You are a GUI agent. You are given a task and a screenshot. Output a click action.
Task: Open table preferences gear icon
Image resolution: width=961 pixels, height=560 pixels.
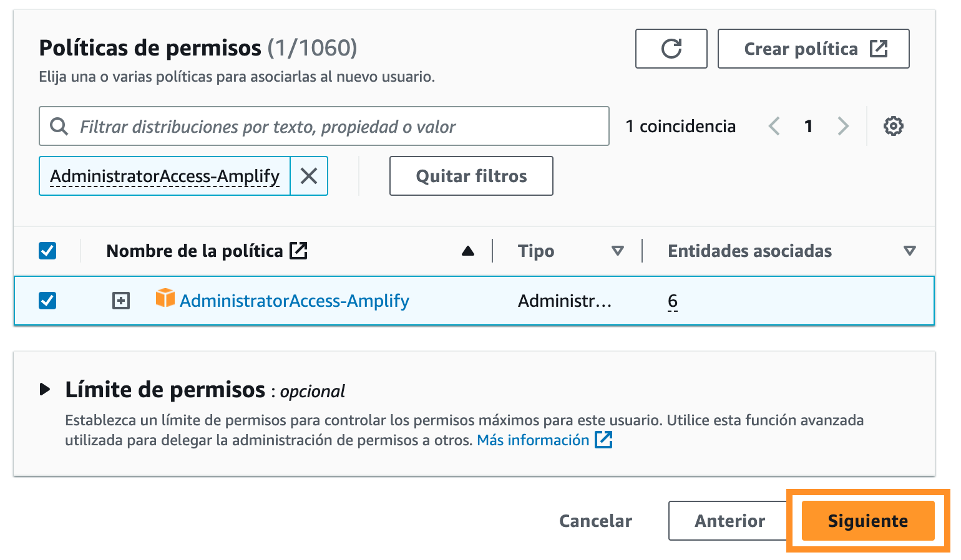(893, 126)
